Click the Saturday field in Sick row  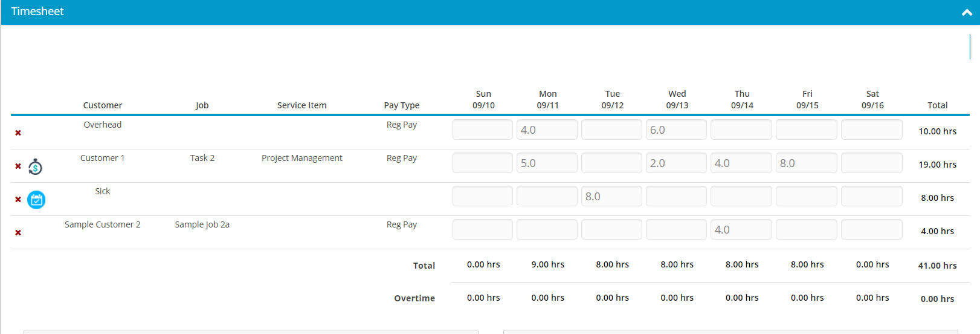(x=871, y=197)
